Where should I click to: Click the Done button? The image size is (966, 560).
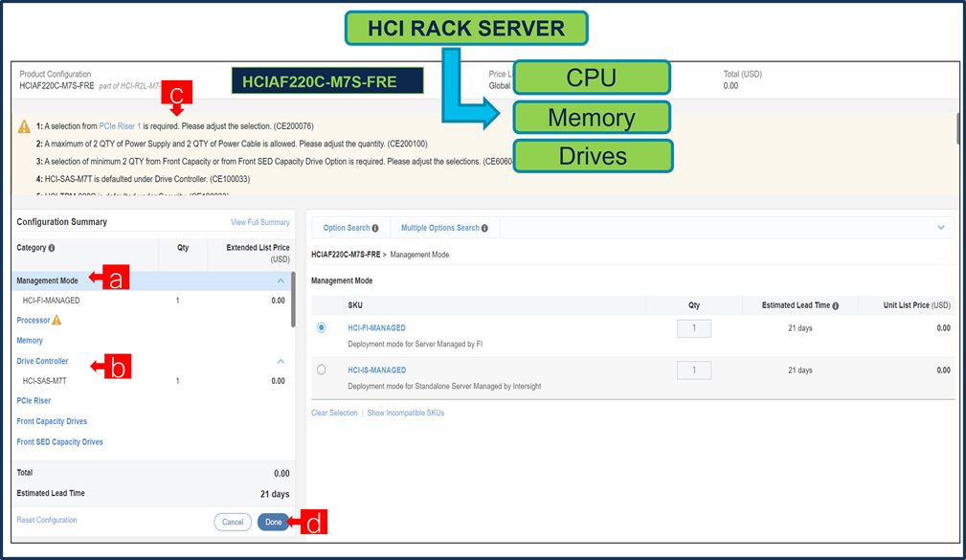(273, 522)
